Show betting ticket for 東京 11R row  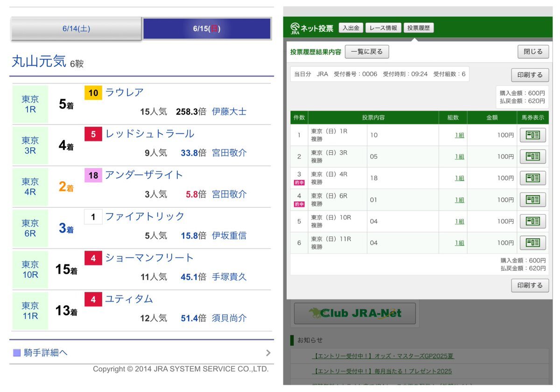[532, 243]
